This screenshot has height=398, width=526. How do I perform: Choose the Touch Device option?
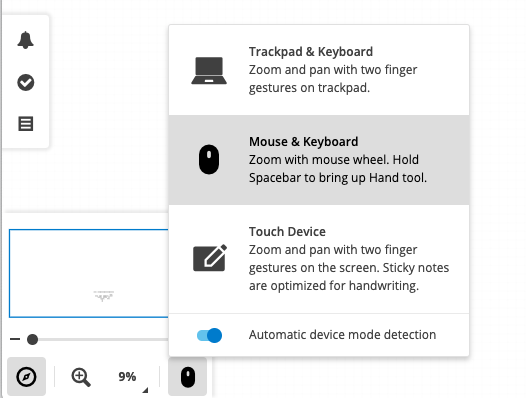click(319, 259)
